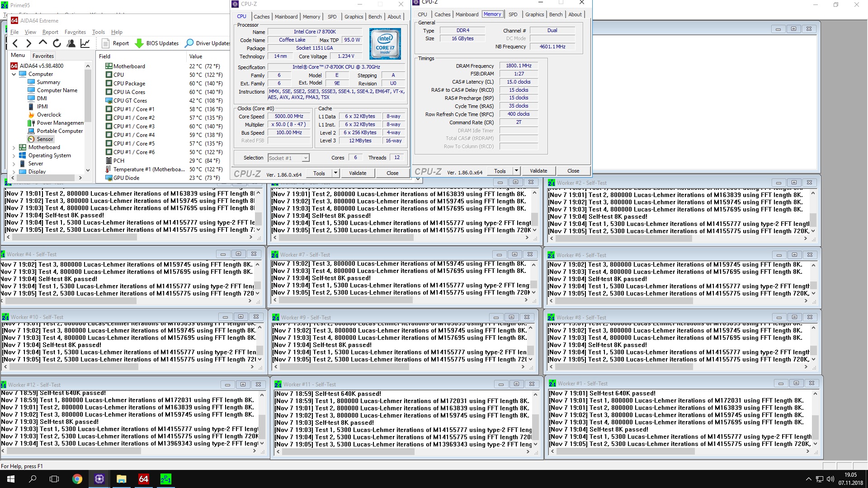
Task: Click the CPU-Z taskbar icon
Action: [99, 479]
